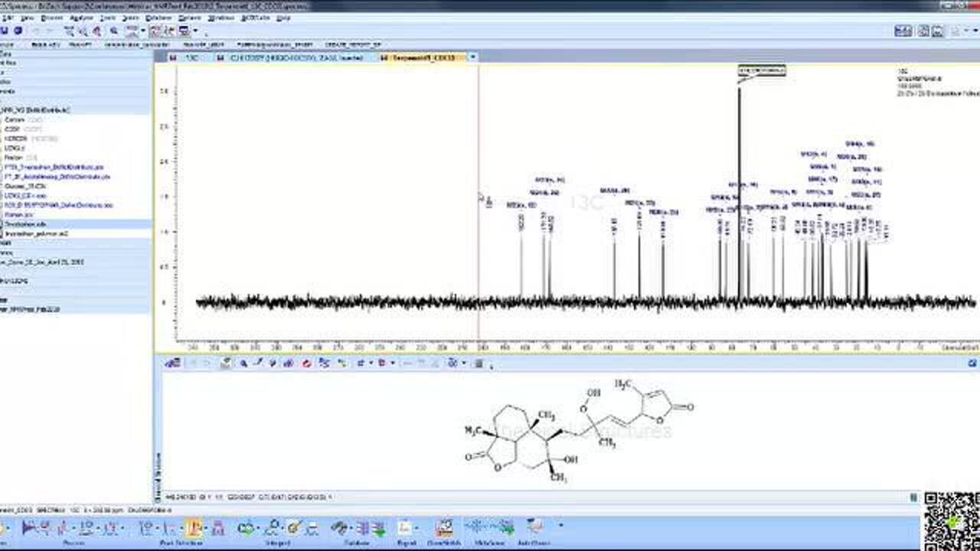The image size is (980, 551).
Task: Open the dropdown arrow beside the Terpenoid1_CDCl3 tab
Action: [473, 57]
